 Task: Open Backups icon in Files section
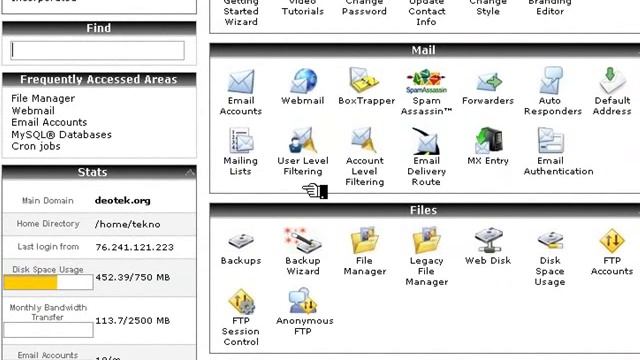pos(241,241)
